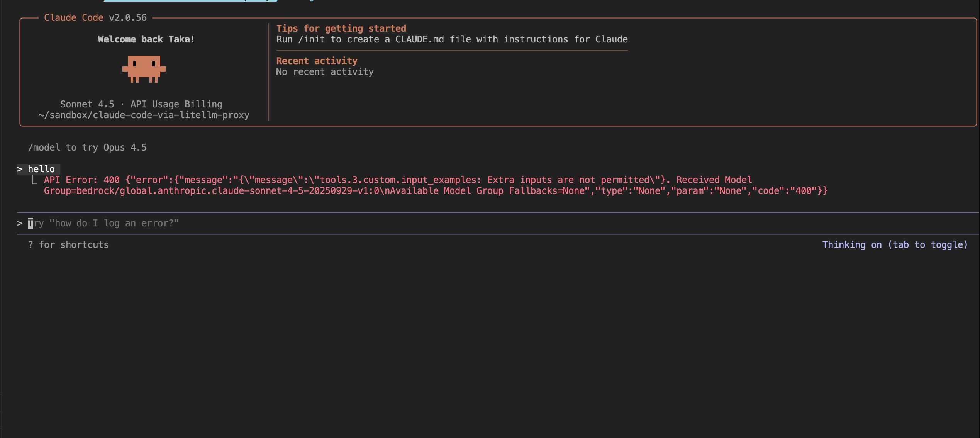Click the Claude Code pixel mascot
Image resolution: width=980 pixels, height=438 pixels.
click(x=144, y=69)
